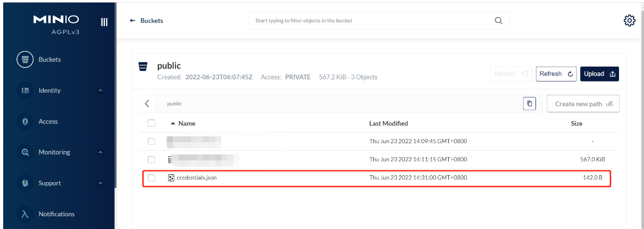Tick the credentials.json row checkbox
Viewport: 644px width, 229px height.
pos(152,178)
